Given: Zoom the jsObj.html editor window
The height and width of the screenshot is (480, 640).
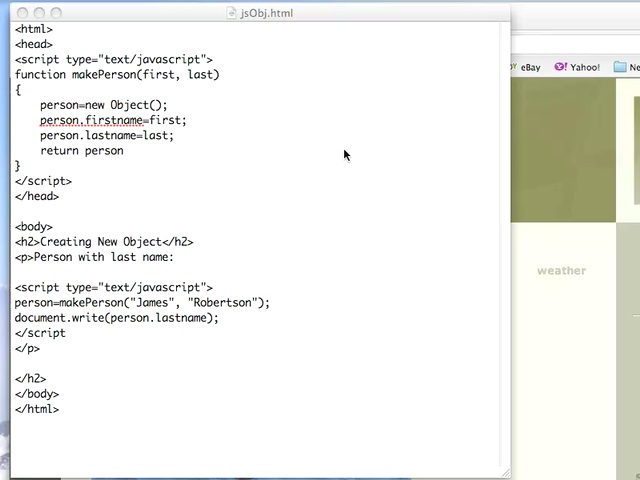Looking at the screenshot, I should click(x=56, y=13).
